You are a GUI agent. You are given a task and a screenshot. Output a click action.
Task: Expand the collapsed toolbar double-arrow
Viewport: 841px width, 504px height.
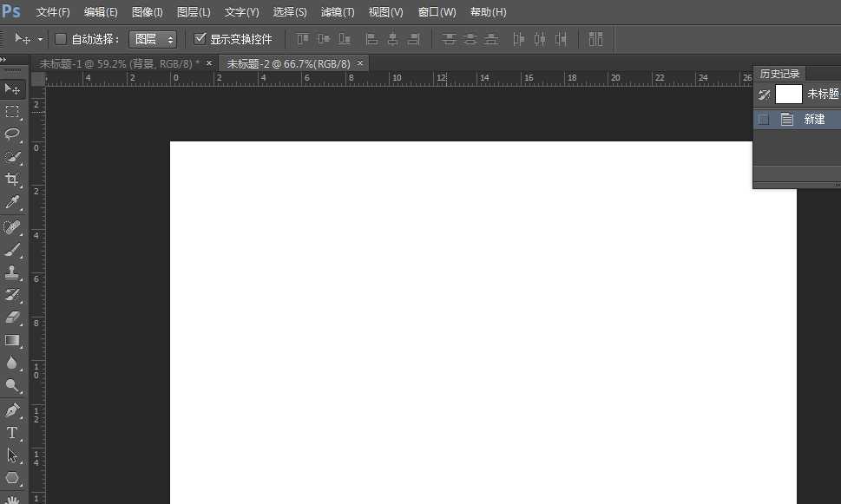coord(3,60)
